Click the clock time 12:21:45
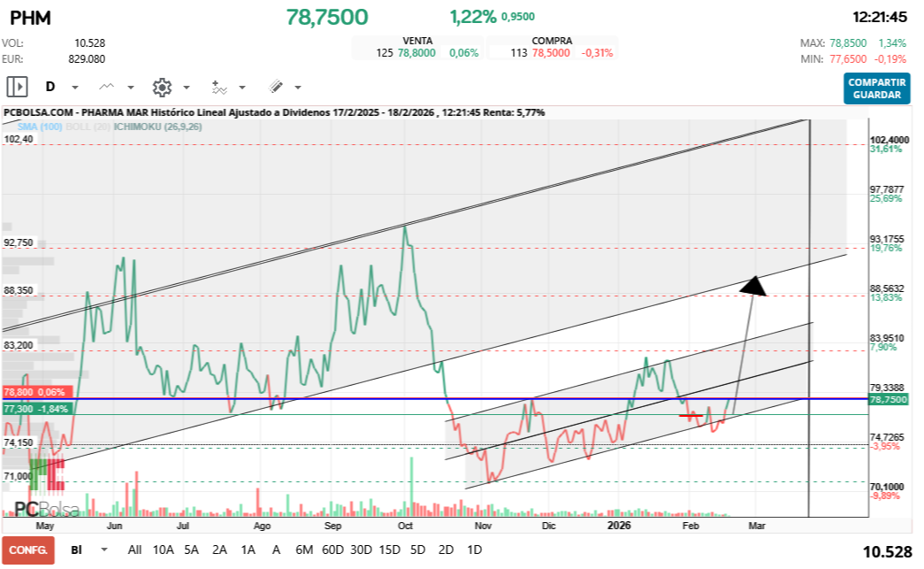The image size is (924, 569). 880,17
